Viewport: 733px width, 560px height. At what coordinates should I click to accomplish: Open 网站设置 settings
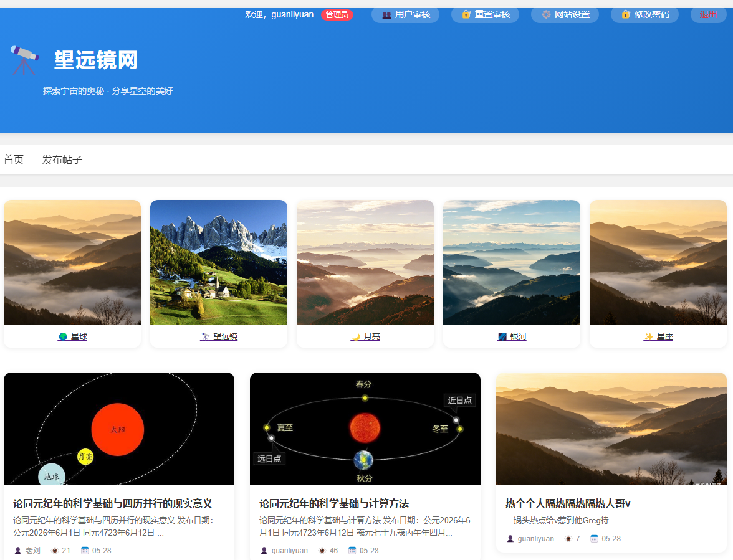[x=565, y=14]
